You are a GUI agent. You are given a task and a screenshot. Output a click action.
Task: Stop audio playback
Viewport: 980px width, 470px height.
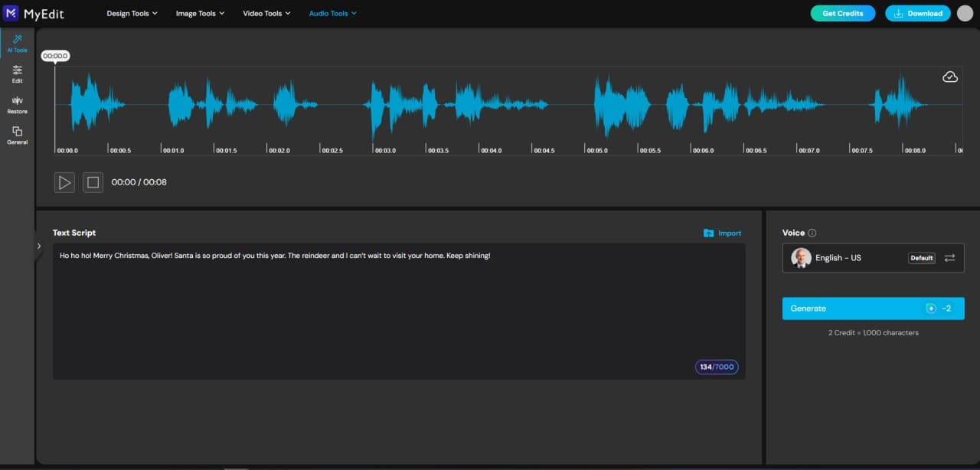[93, 182]
